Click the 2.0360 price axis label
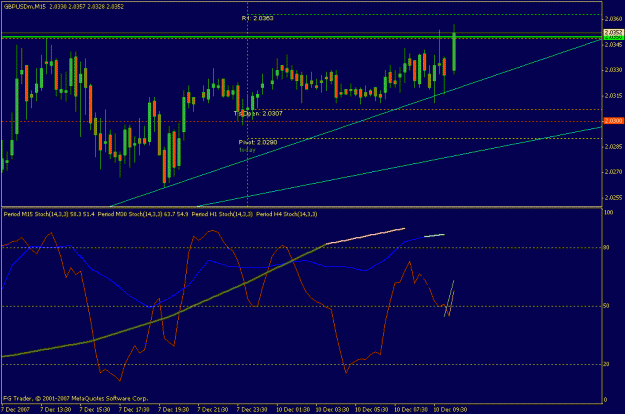Image resolution: width=625 pixels, height=414 pixels. click(613, 19)
